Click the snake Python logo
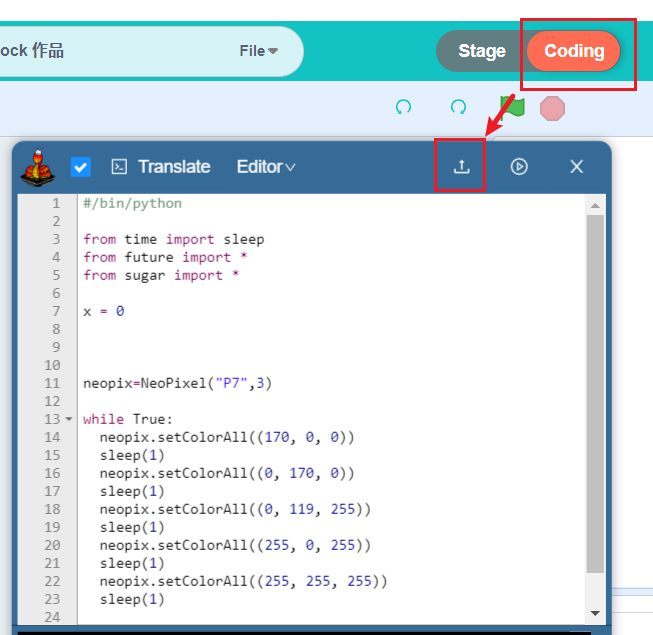The height and width of the screenshot is (635, 653). (x=37, y=168)
